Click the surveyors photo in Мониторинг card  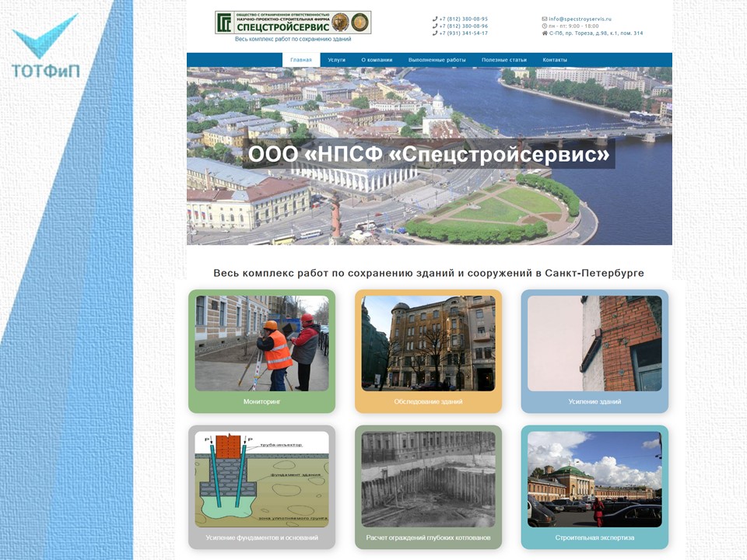pyautogui.click(x=261, y=343)
